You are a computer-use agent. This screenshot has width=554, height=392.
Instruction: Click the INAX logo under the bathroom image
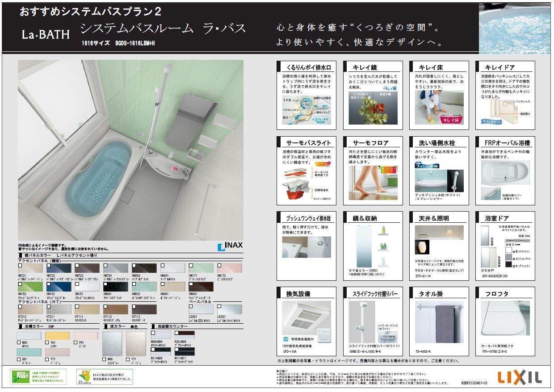point(231,246)
